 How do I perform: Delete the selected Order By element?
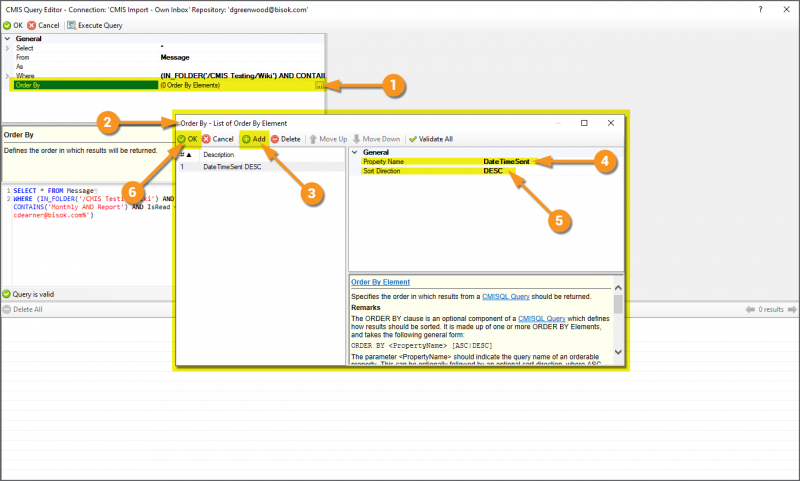286,139
